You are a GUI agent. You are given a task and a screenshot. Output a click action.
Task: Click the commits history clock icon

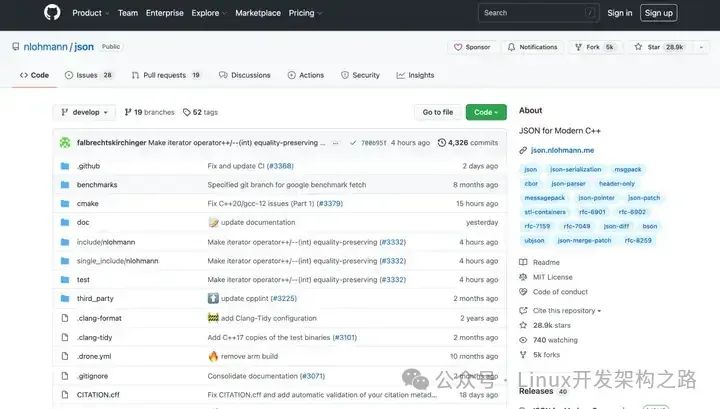(442, 142)
